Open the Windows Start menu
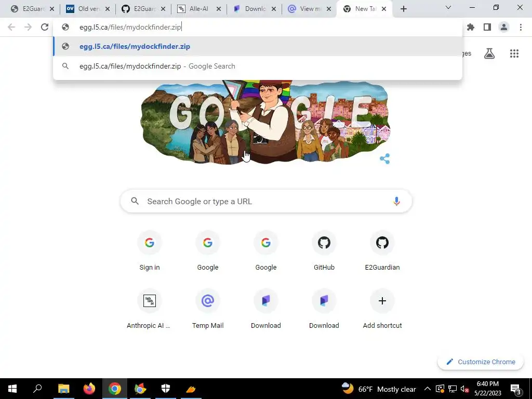Screen dimensions: 532x399 click(12, 389)
